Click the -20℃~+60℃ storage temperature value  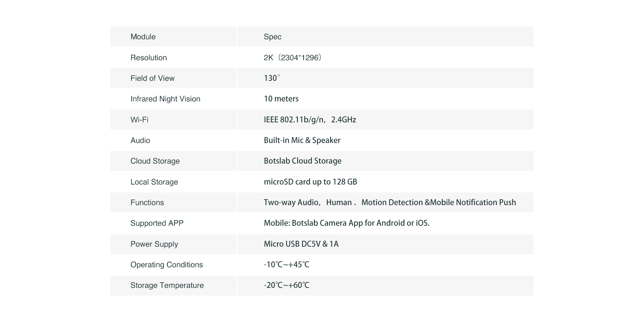click(286, 285)
